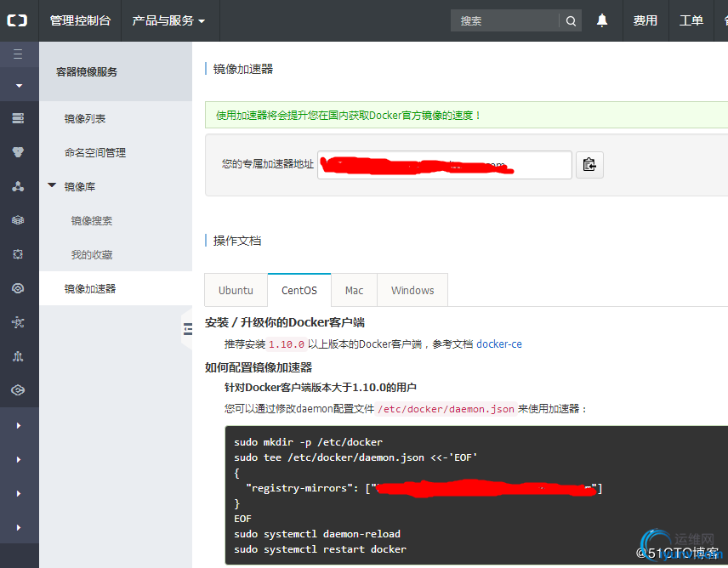
Task: Collapse the white down-caret section in left rail
Action: coord(19,85)
